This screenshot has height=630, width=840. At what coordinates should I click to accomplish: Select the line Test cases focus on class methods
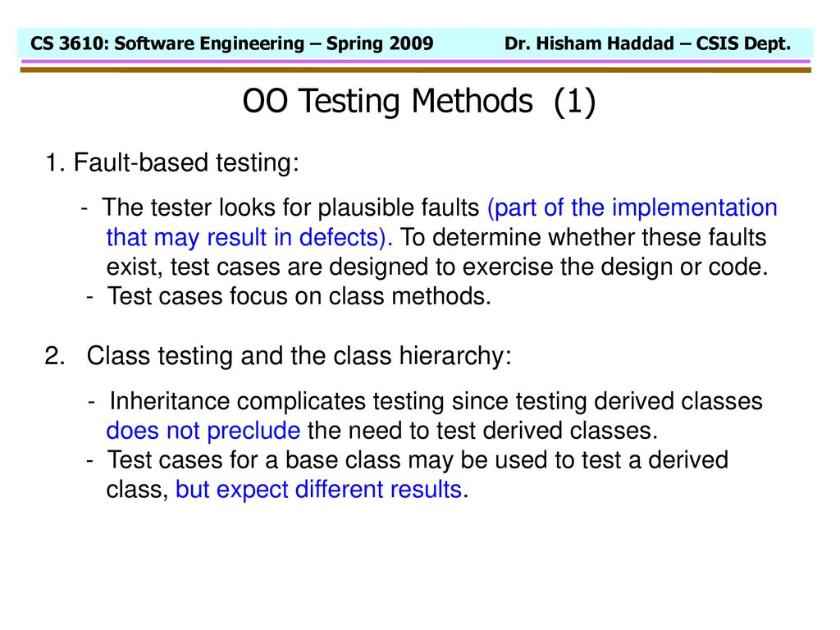coord(299,295)
